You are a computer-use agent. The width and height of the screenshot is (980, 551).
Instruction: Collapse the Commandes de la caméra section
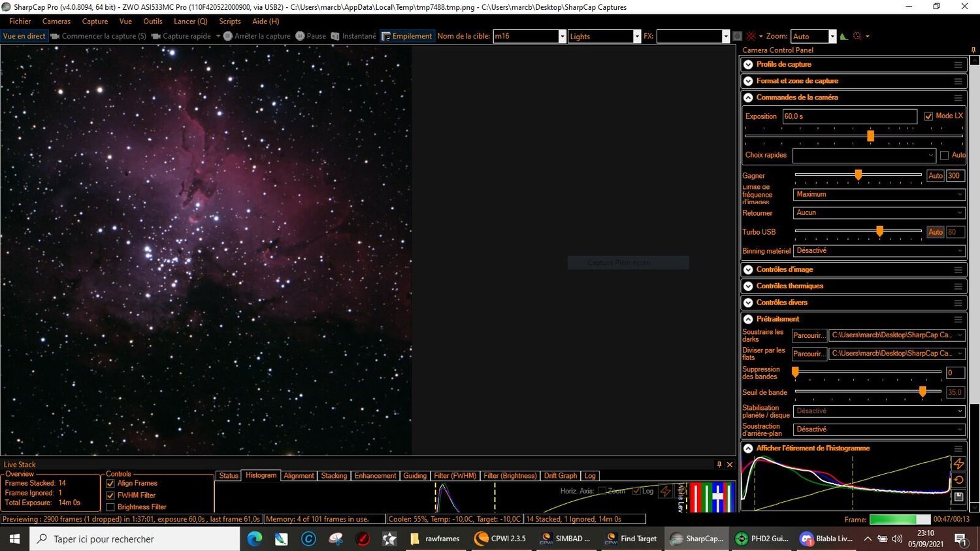click(x=749, y=97)
